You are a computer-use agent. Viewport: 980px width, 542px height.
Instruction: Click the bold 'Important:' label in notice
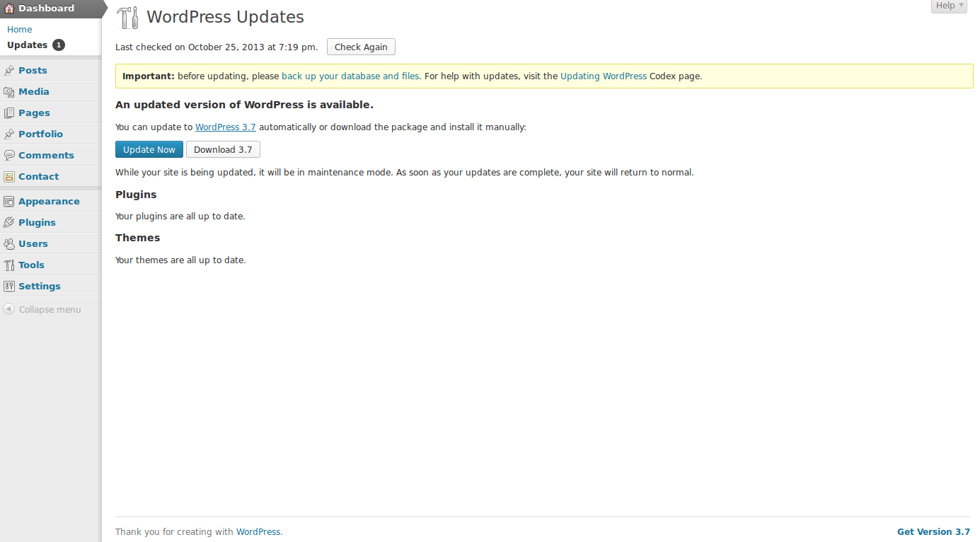pyautogui.click(x=149, y=76)
